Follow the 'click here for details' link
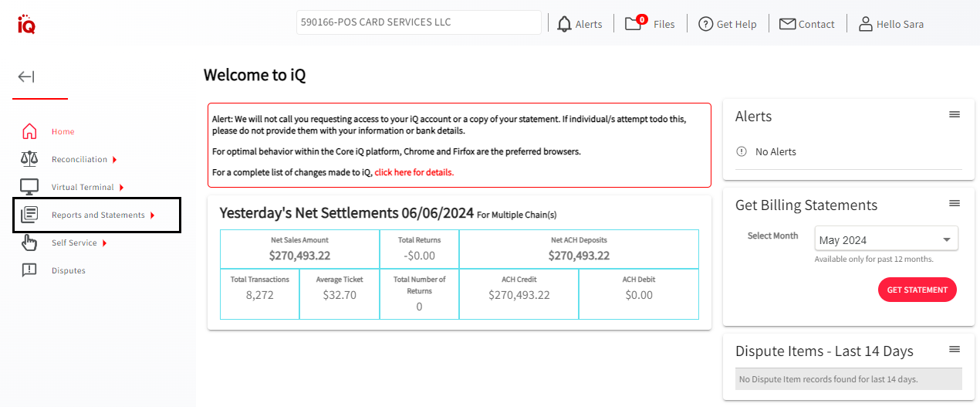Viewport: 980px width, 407px height. point(414,172)
